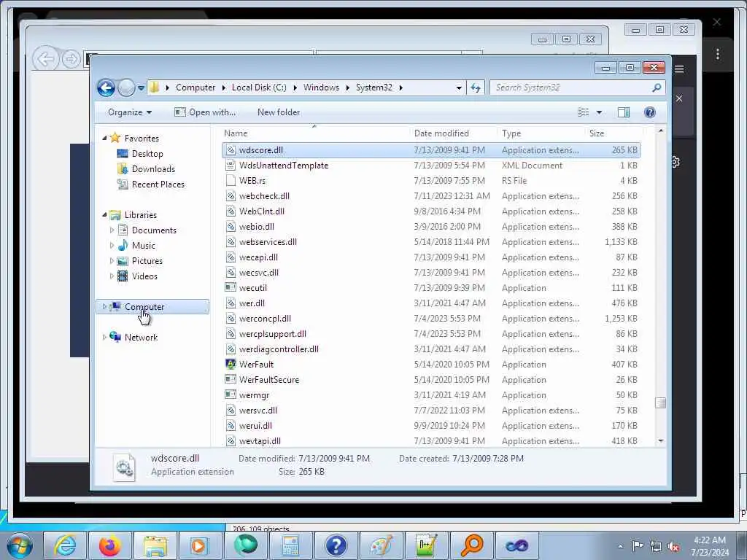Launch Internet Explorer from taskbar
Viewport: 747px width, 560px height.
65,545
